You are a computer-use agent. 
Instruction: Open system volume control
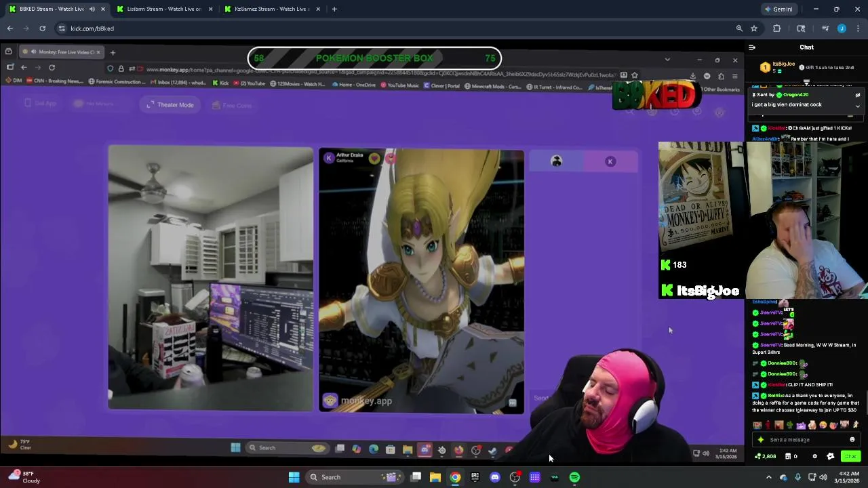(x=823, y=477)
